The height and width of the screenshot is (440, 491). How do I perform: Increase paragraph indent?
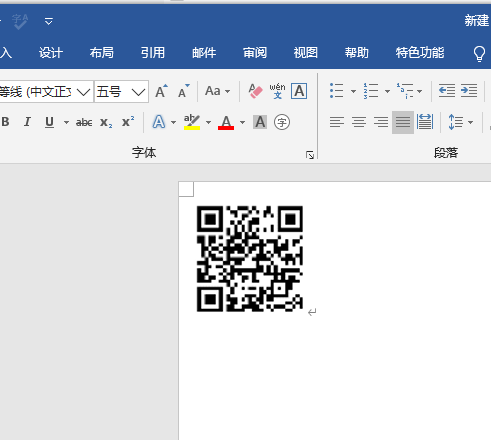pos(469,91)
